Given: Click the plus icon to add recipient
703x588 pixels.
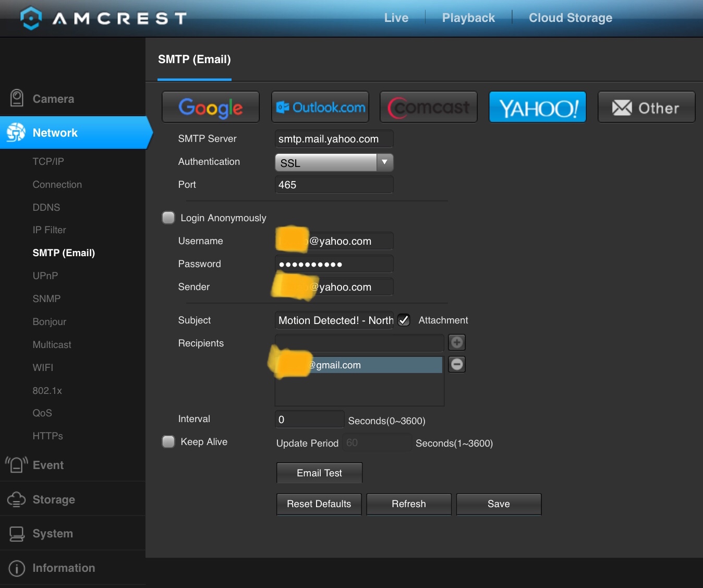Looking at the screenshot, I should pyautogui.click(x=457, y=342).
